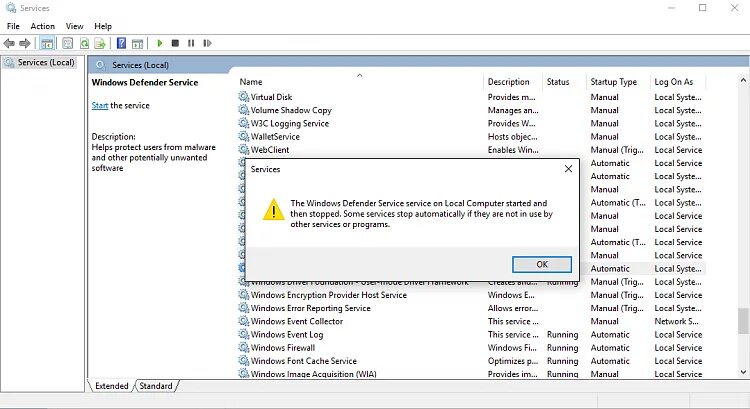
Task: Switch to the Extended tab
Action: [x=111, y=386]
